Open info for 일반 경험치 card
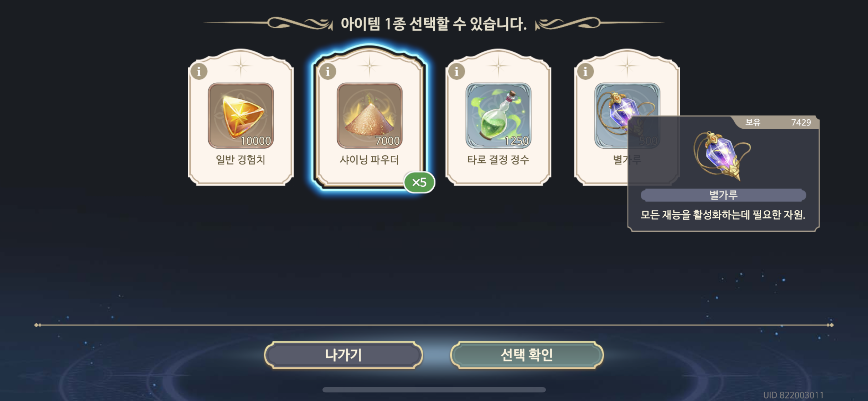The image size is (868, 401). click(199, 72)
